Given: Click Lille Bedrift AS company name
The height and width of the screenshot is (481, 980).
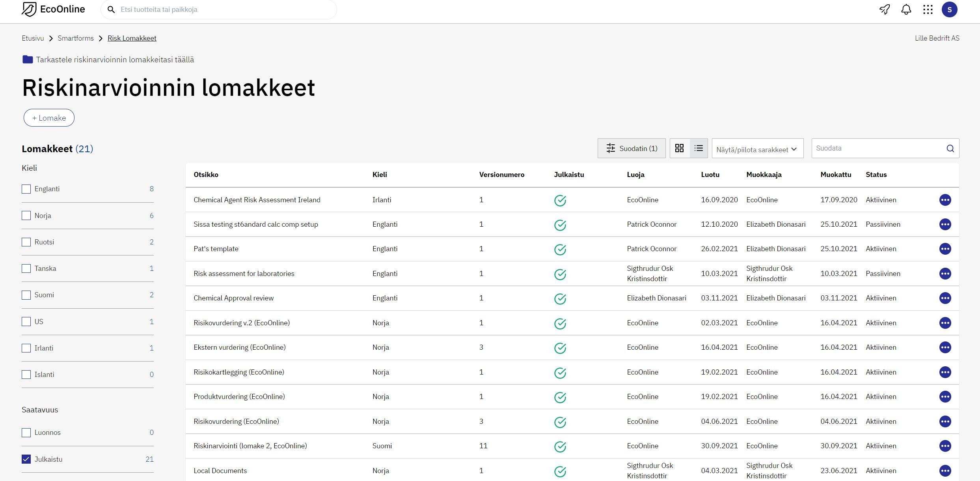Looking at the screenshot, I should 937,38.
